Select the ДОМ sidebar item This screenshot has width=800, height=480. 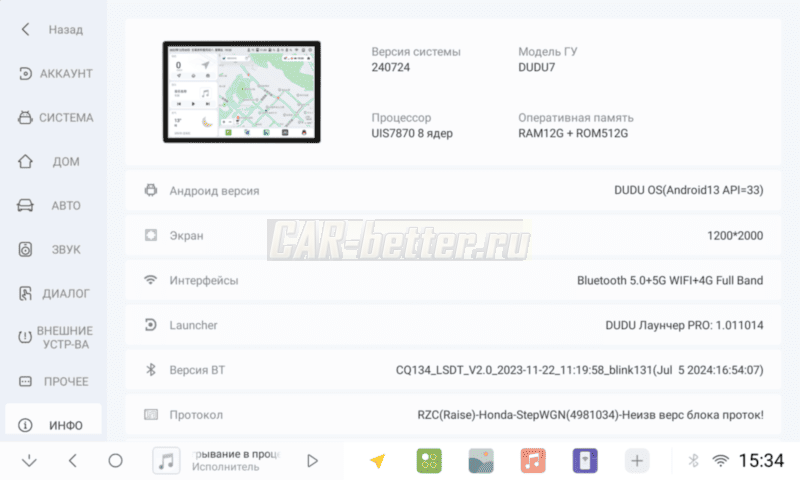54,162
